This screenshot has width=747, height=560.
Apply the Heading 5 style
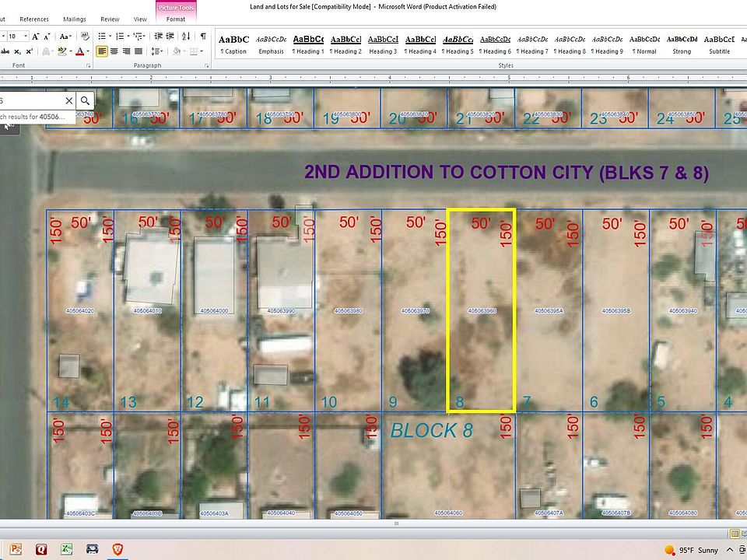(x=458, y=45)
